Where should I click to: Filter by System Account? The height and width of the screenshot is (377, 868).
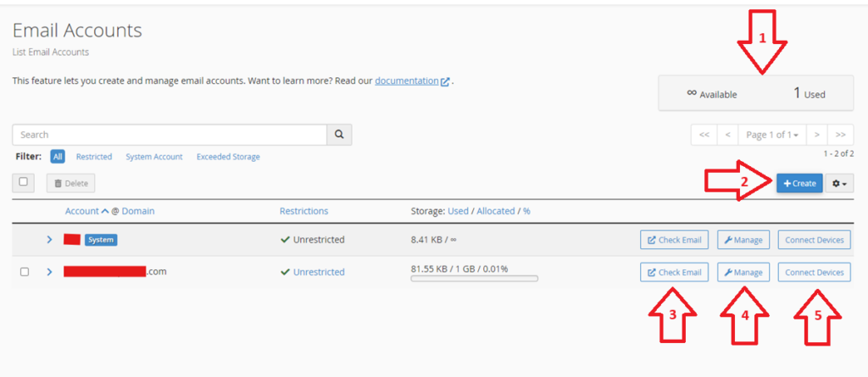coord(154,157)
